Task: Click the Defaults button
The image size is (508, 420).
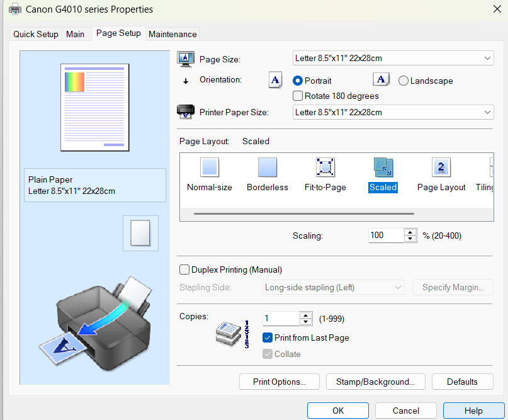Action: coord(462,382)
